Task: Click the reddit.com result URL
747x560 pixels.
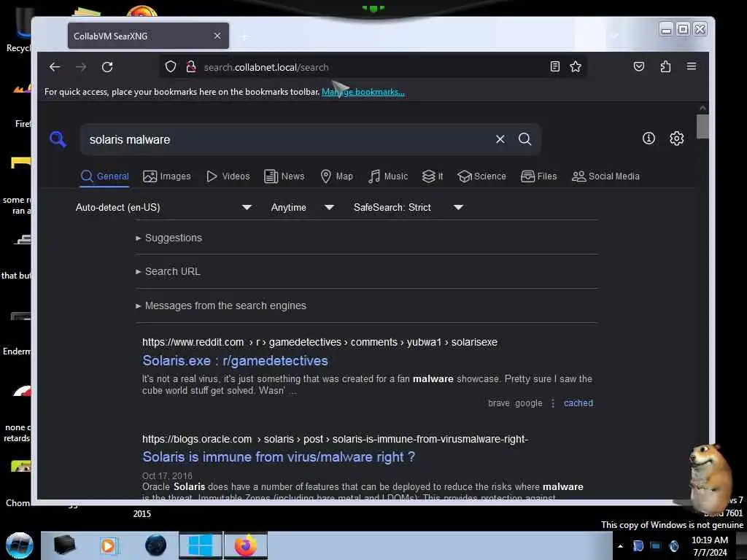Action: click(320, 342)
